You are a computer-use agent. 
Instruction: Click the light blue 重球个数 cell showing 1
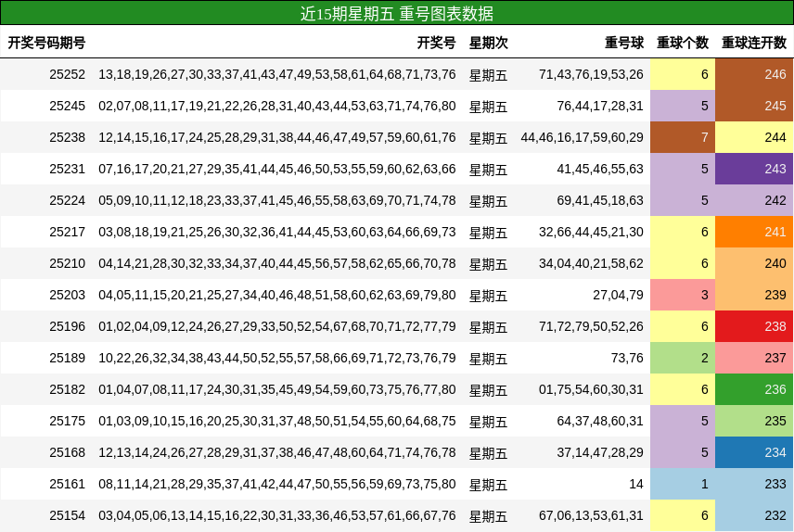click(x=683, y=484)
